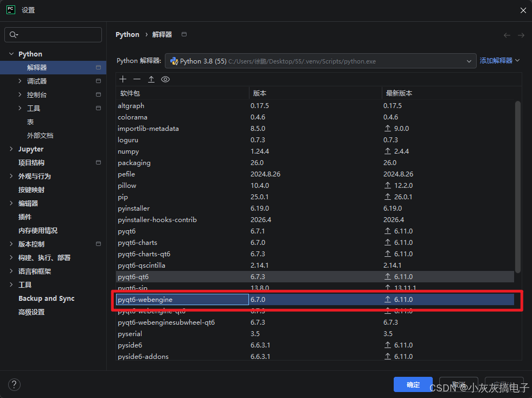Click the upgrade arrow in the pyqt6-qt6 row
This screenshot has height=398, width=532.
pos(387,276)
